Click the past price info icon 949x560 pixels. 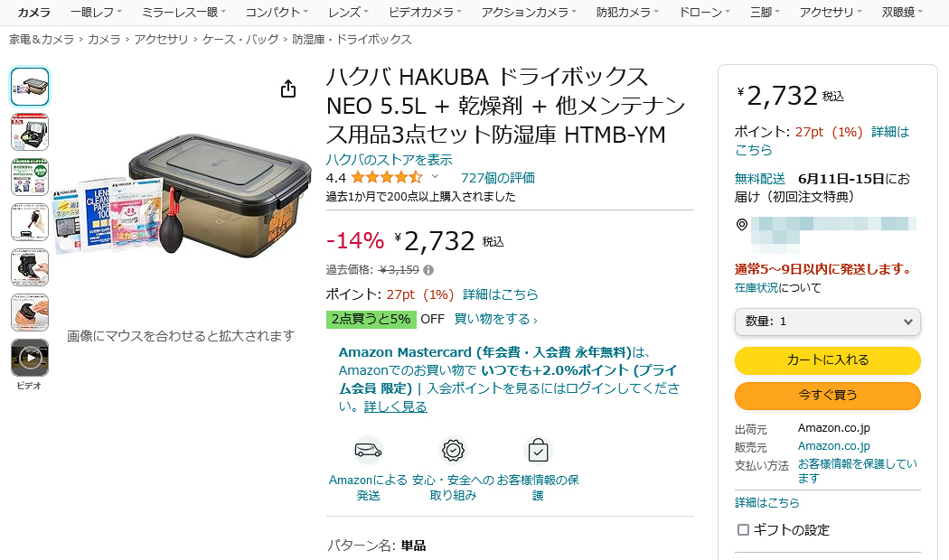[428, 269]
